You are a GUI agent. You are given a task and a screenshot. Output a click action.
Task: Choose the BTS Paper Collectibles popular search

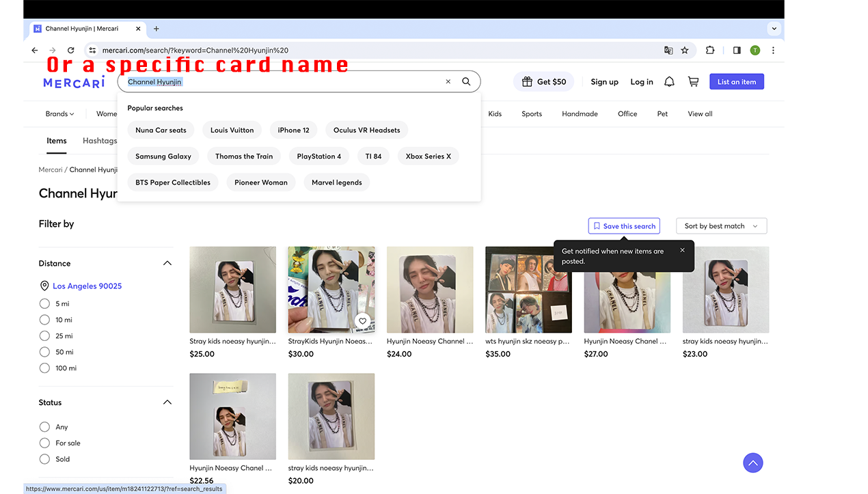(173, 182)
